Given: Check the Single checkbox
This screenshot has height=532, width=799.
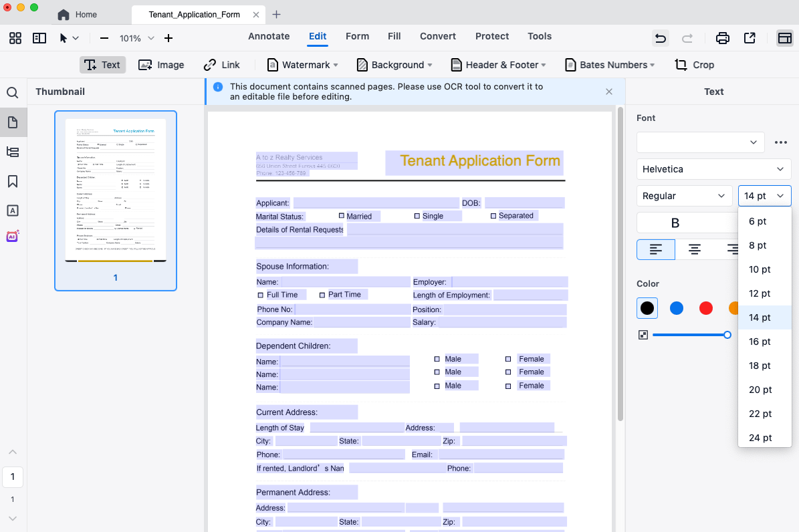Looking at the screenshot, I should (417, 216).
